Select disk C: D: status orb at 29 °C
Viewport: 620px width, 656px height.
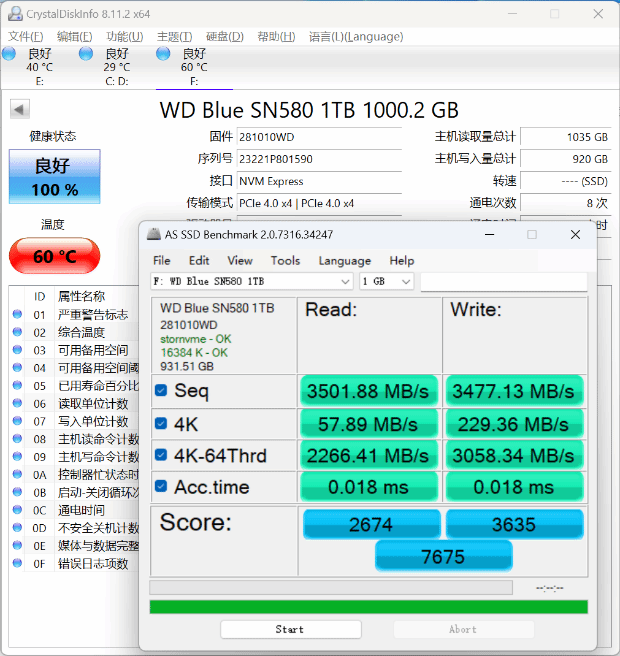coord(86,54)
